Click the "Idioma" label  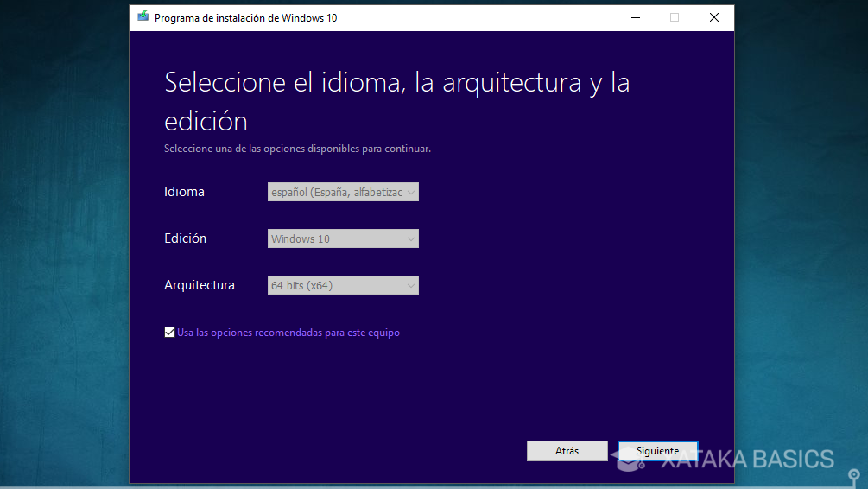184,192
